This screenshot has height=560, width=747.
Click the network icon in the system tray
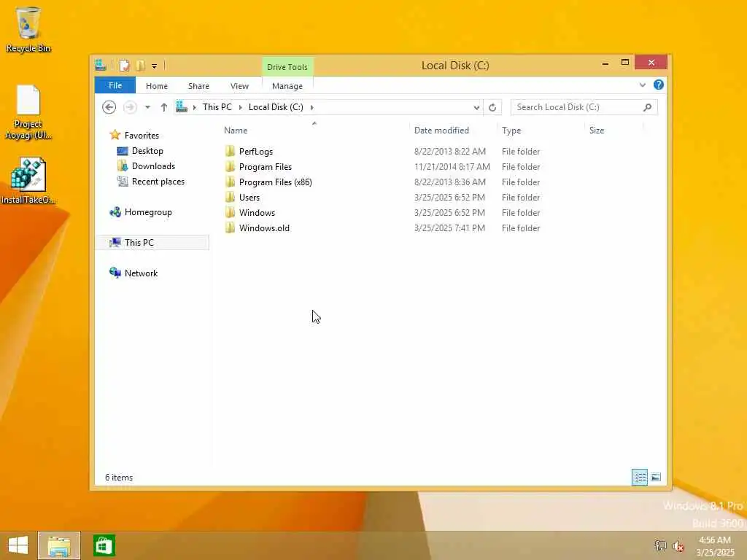tap(661, 545)
